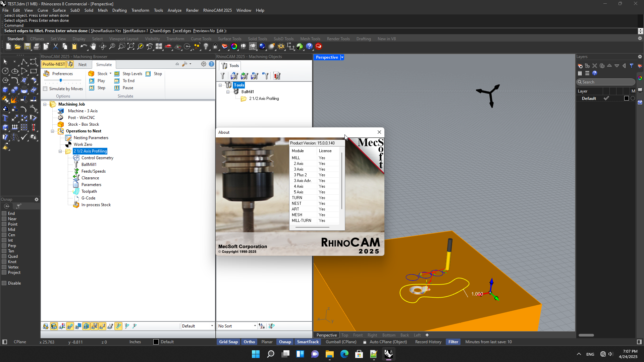
Task: Enable the End osnap checkbox
Action: (x=4, y=214)
